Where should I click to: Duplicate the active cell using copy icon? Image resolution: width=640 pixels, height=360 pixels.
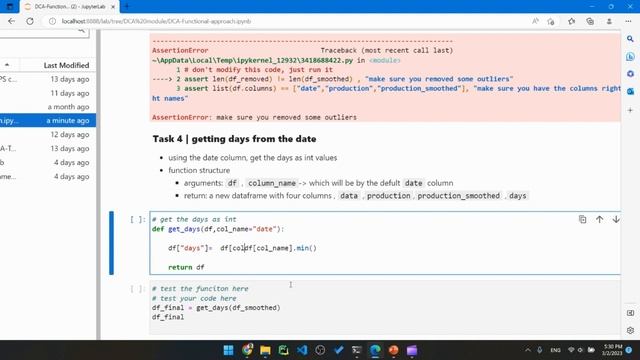pyautogui.click(x=582, y=219)
